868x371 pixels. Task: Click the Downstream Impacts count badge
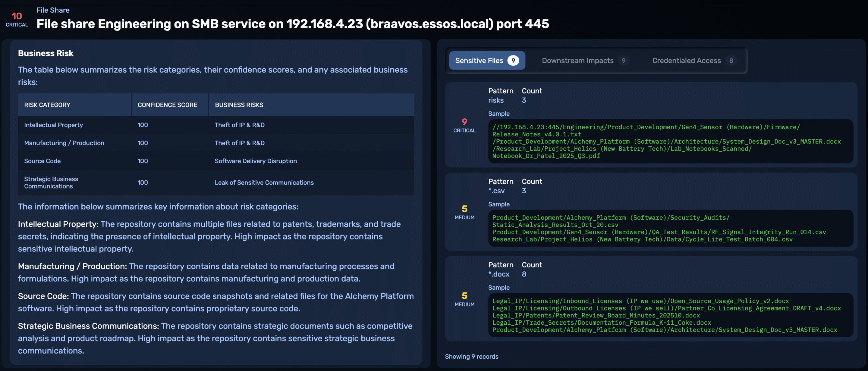(623, 61)
